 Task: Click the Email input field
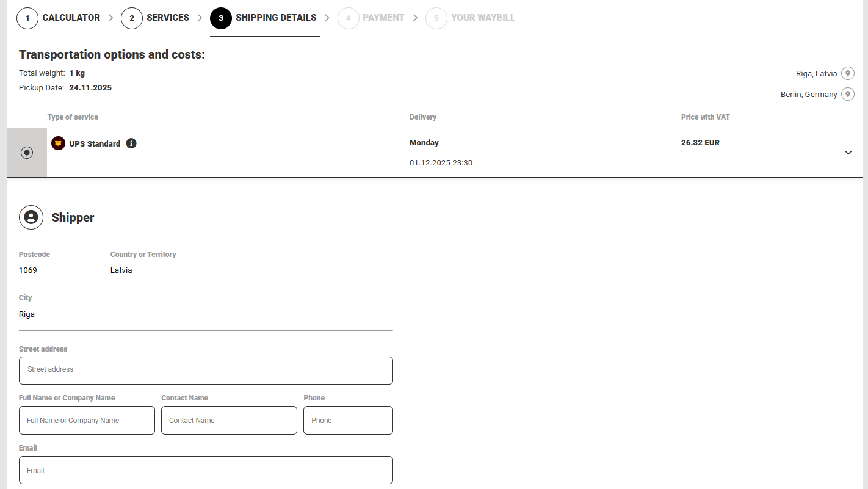coord(206,470)
